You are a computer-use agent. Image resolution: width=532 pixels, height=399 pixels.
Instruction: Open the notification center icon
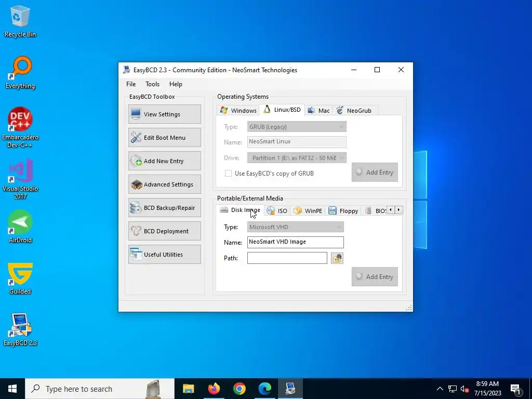(516, 389)
